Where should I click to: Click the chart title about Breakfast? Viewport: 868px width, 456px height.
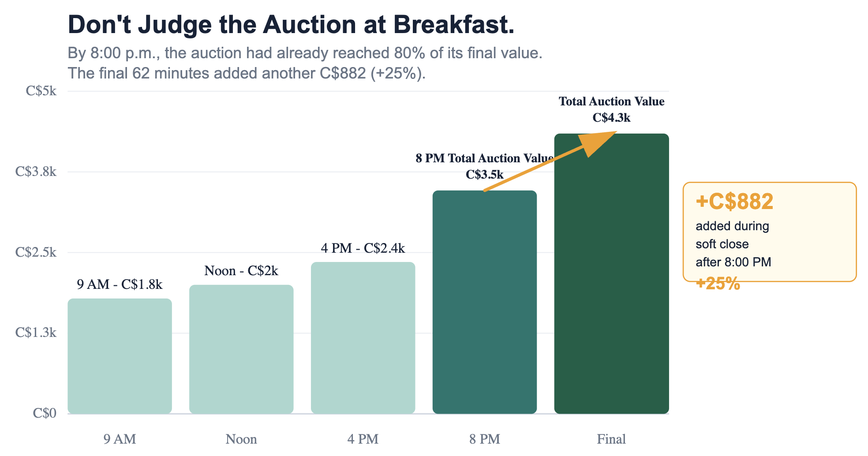291,25
